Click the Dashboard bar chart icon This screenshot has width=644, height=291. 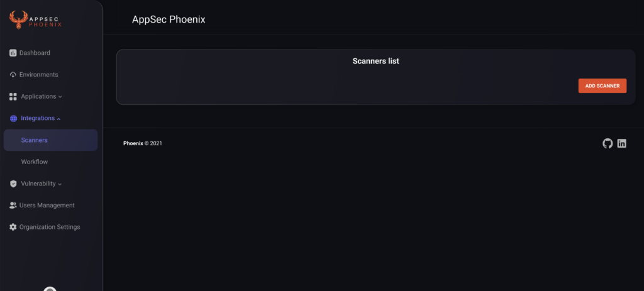[x=13, y=53]
